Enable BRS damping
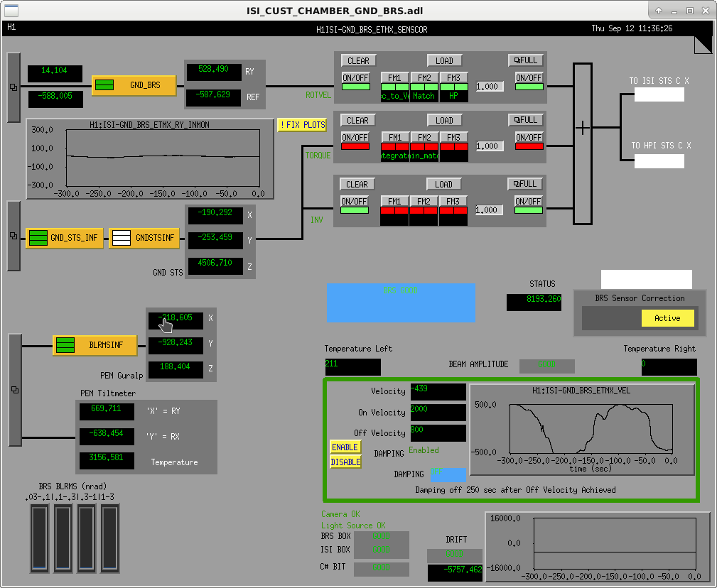The image size is (717, 588). pyautogui.click(x=345, y=447)
